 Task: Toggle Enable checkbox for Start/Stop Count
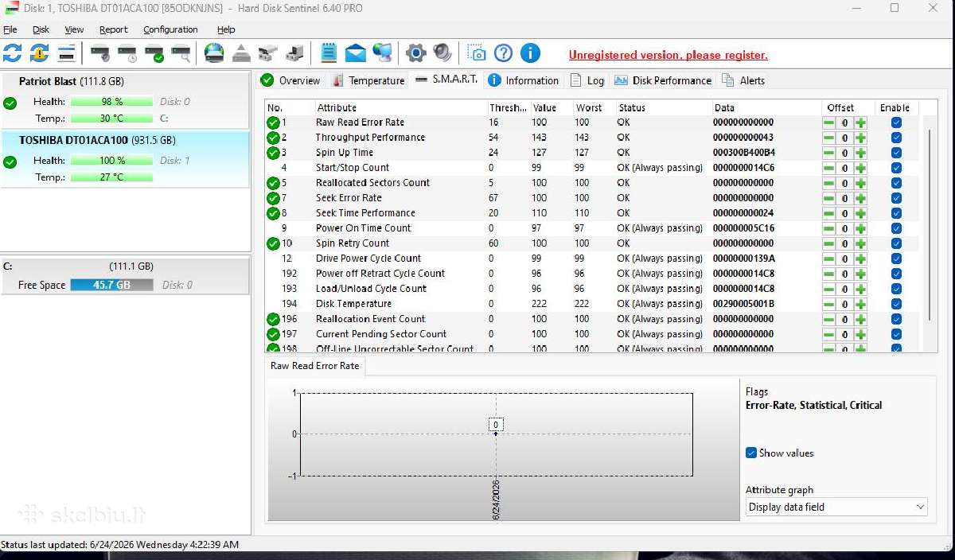(897, 168)
